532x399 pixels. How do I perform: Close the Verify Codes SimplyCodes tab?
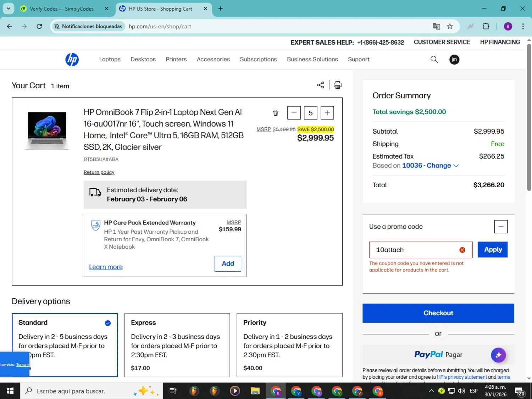click(106, 9)
